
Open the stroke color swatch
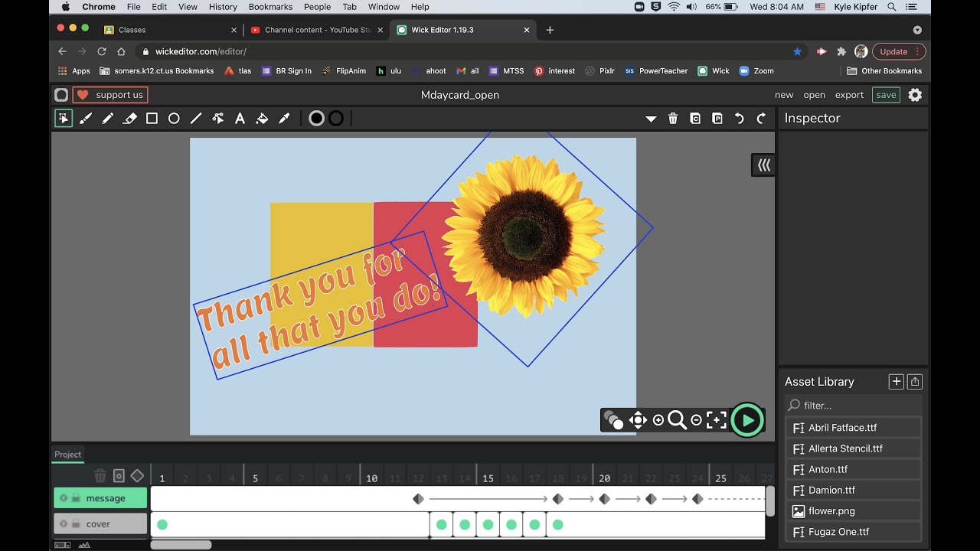pos(336,119)
